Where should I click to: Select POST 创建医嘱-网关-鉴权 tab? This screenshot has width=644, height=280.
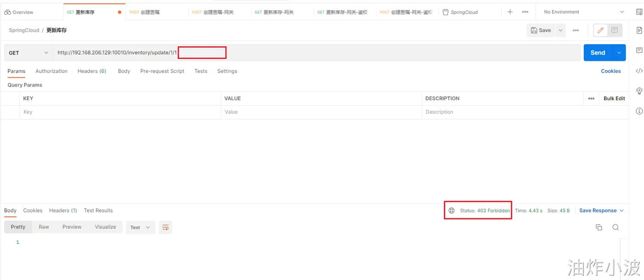click(406, 12)
